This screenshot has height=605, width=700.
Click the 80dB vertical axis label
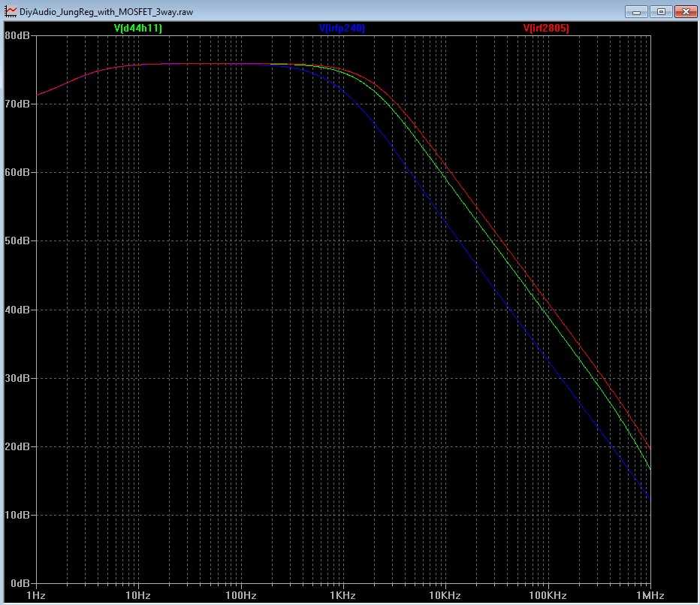[17, 35]
